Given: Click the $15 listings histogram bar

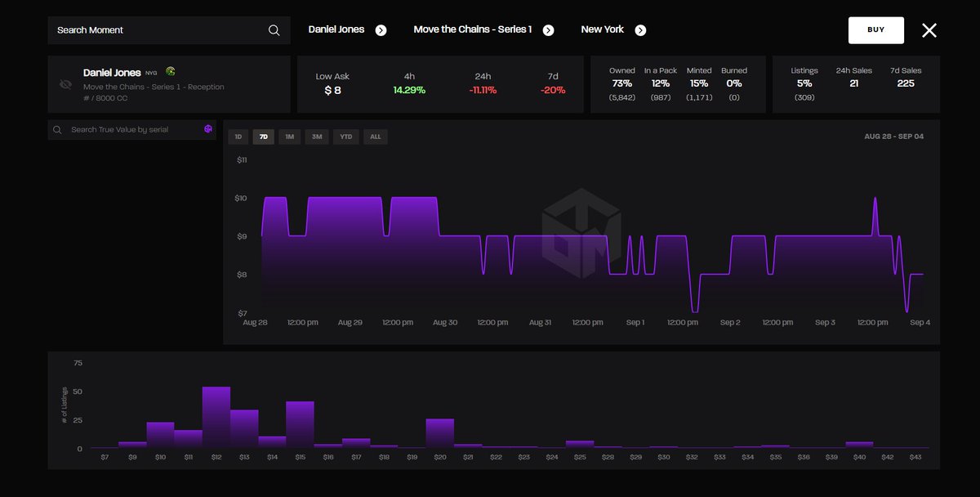Looking at the screenshot, I should point(300,425).
